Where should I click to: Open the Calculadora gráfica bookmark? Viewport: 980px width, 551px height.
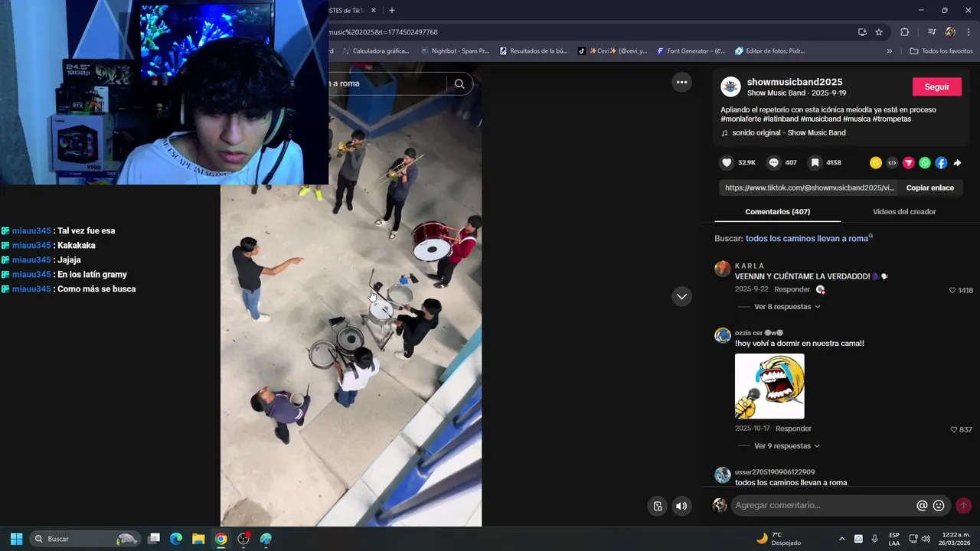click(376, 51)
